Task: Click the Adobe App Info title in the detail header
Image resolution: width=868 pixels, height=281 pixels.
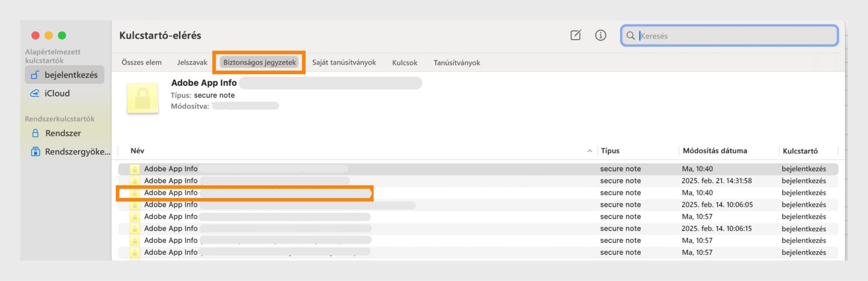Action: 204,83
